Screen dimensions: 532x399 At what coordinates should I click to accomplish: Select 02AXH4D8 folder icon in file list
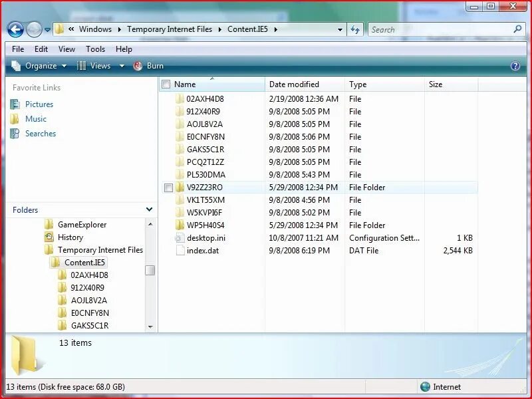[x=180, y=98]
